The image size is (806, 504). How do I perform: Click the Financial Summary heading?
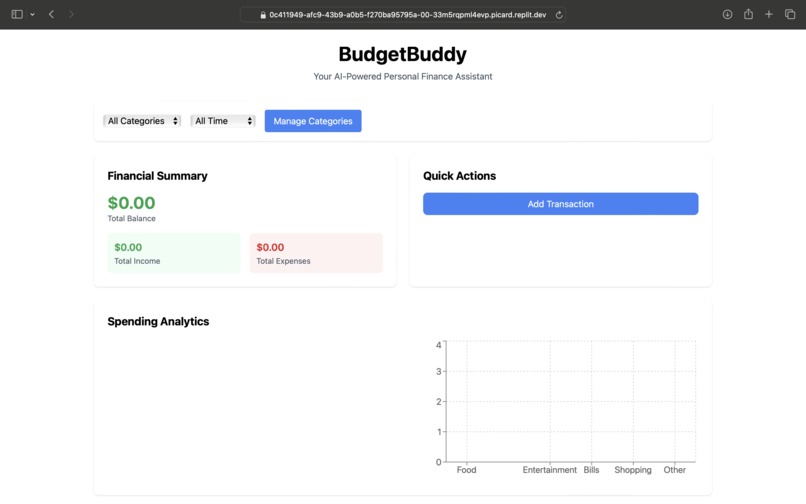[x=157, y=176]
